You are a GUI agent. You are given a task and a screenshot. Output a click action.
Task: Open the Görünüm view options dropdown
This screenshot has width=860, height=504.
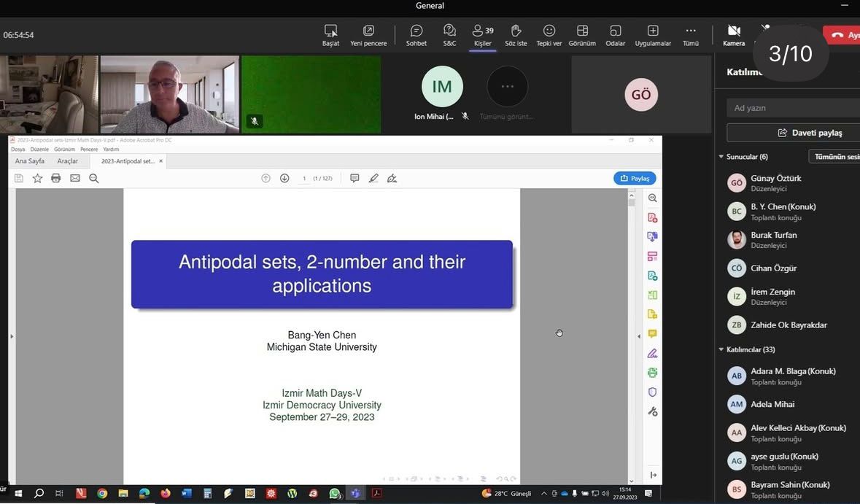tap(582, 34)
